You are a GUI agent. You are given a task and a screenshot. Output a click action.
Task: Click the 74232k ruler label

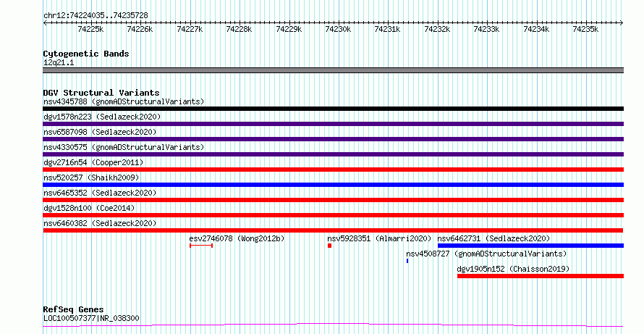pos(437,29)
